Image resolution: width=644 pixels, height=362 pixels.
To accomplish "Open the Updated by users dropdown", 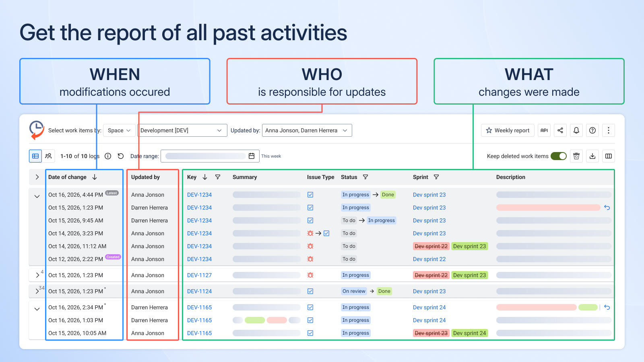I will point(307,130).
